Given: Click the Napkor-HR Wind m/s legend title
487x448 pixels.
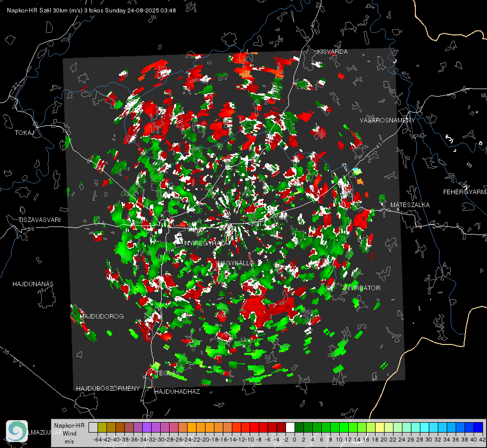Looking at the screenshot, I should [x=69, y=433].
